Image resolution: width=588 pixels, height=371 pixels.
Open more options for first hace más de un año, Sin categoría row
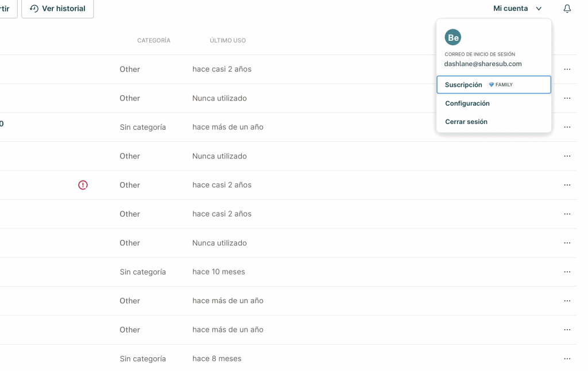coord(567,127)
